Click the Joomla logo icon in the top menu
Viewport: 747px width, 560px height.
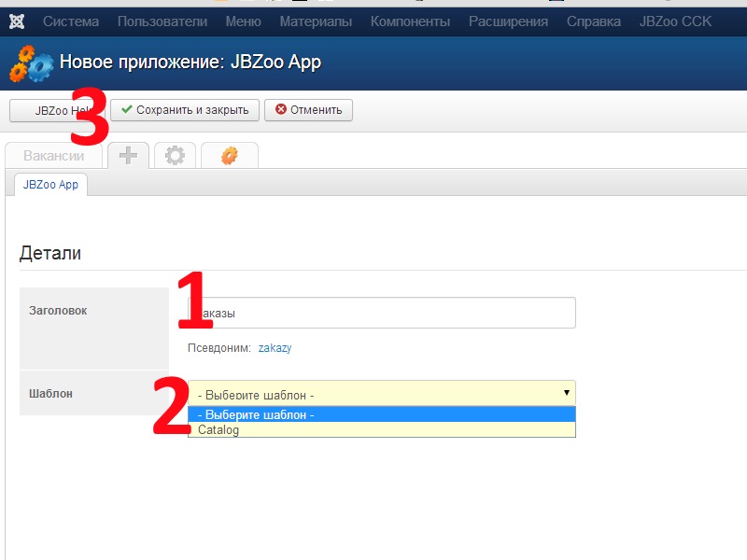point(17,21)
